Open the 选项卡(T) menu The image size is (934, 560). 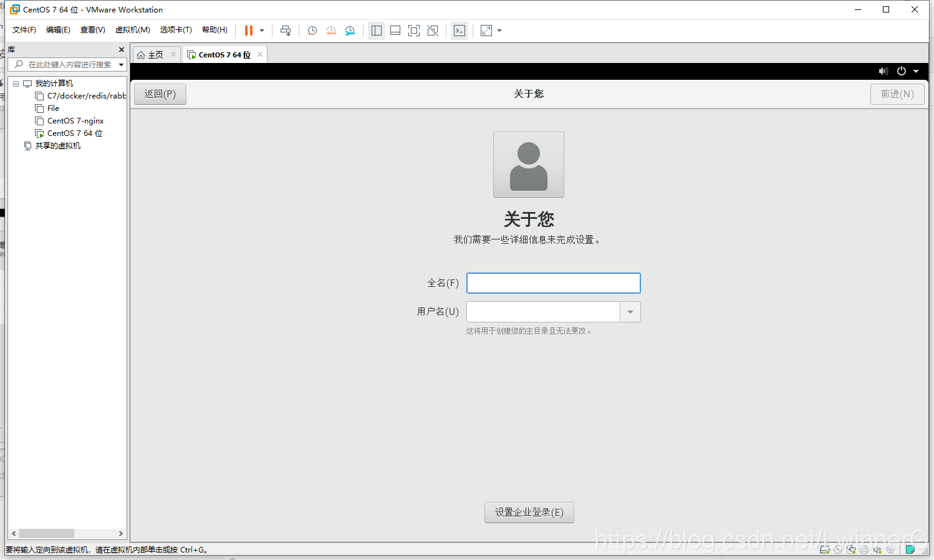176,30
